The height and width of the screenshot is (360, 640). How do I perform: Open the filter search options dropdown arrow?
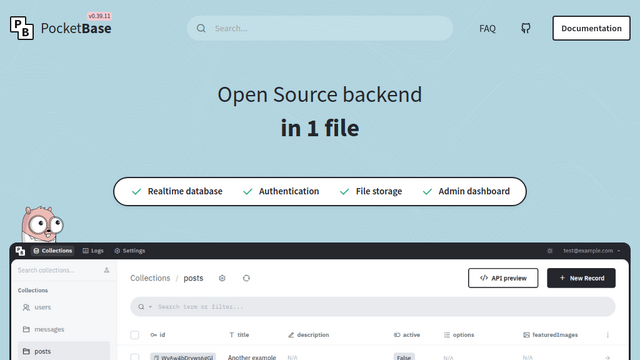pos(150,307)
